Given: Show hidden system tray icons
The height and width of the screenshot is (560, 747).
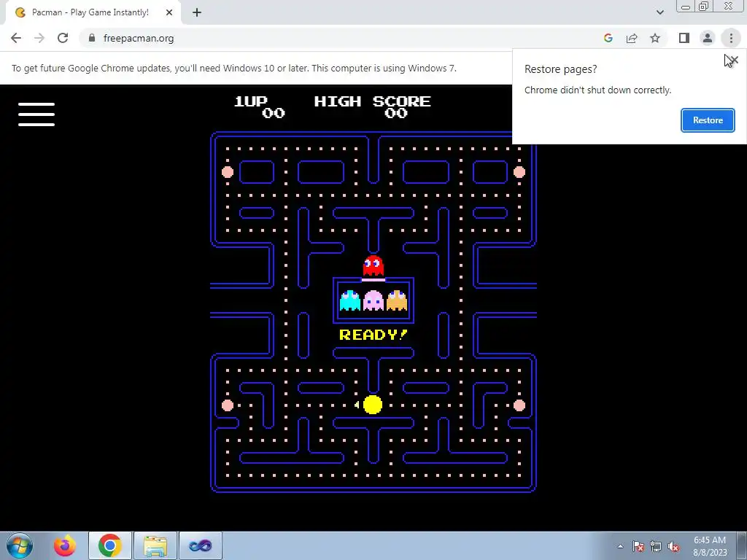Looking at the screenshot, I should pos(620,546).
